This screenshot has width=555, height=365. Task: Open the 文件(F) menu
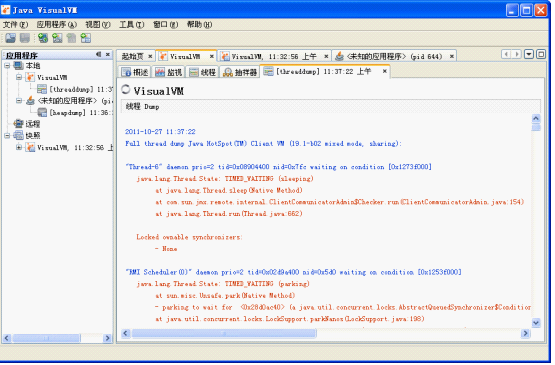(x=15, y=24)
